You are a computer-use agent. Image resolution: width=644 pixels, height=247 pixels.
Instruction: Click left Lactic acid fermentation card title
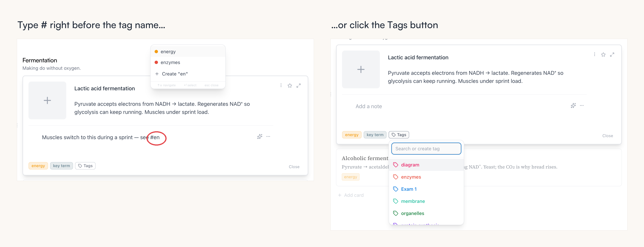[105, 88]
